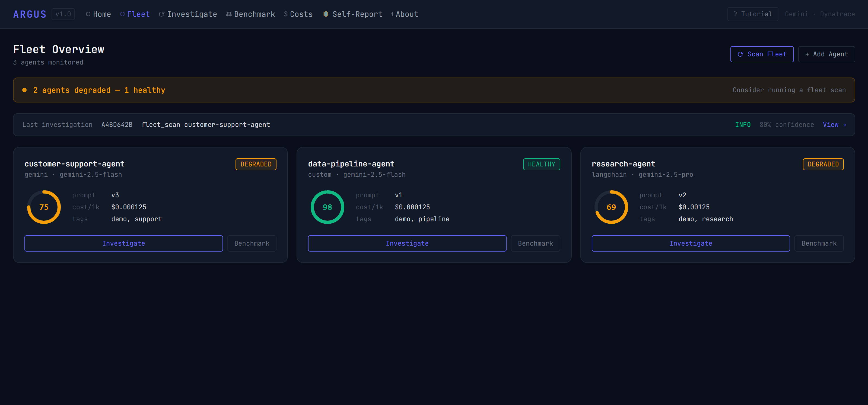The height and width of the screenshot is (405, 868).
Task: Investigate the customer-support-agent
Action: [124, 243]
